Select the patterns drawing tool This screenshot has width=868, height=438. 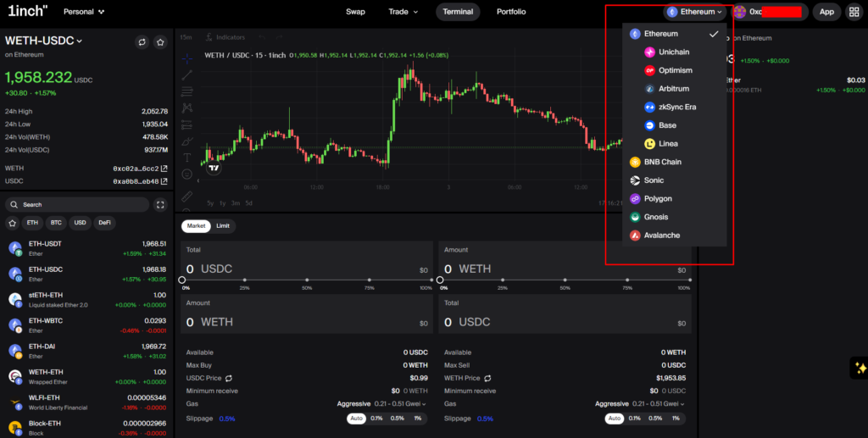click(x=187, y=108)
